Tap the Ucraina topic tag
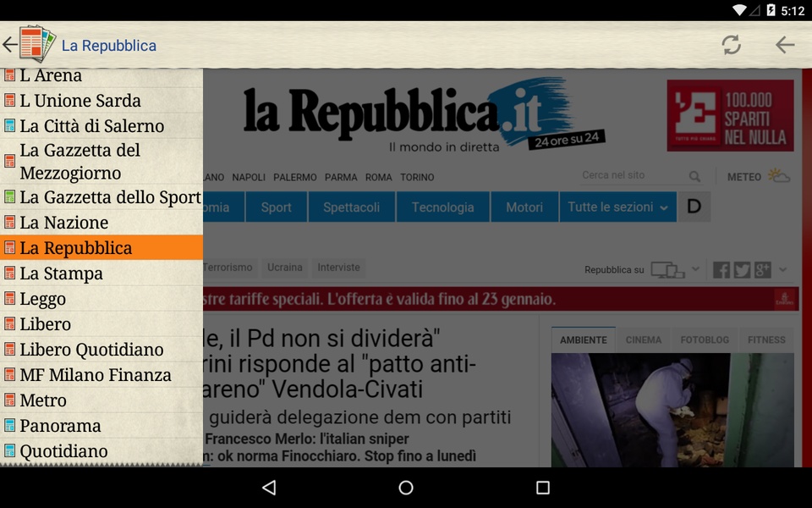The height and width of the screenshot is (508, 812). coord(285,268)
